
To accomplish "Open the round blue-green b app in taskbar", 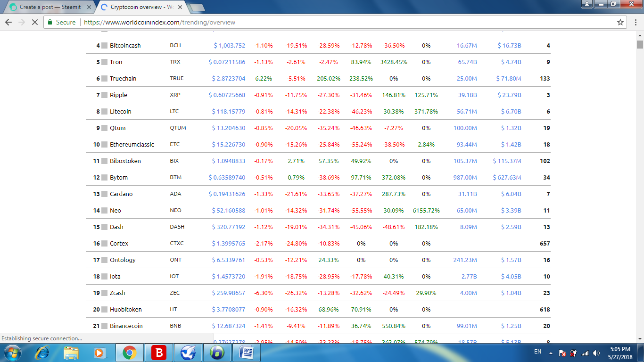I will 216,353.
